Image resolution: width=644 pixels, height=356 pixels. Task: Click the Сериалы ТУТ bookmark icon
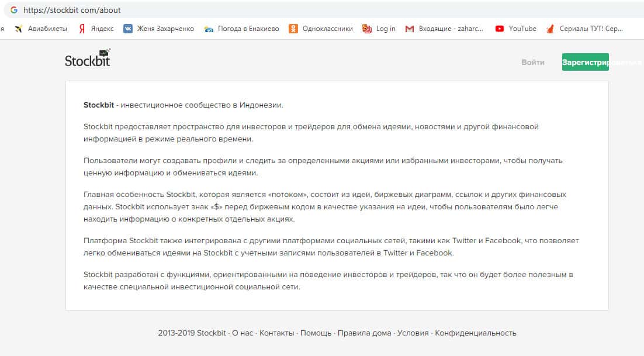coord(550,29)
